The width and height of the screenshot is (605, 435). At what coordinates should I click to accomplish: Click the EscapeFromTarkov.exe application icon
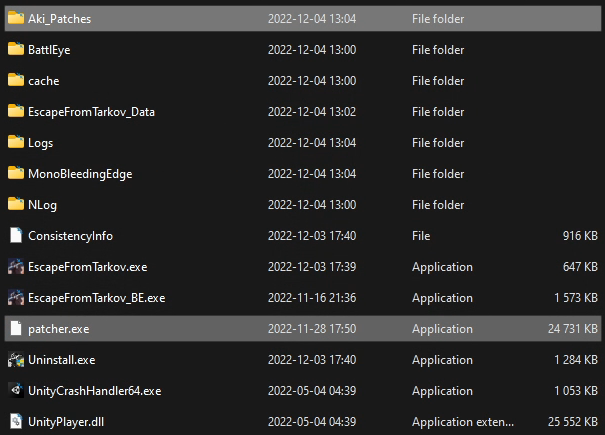tap(16, 266)
